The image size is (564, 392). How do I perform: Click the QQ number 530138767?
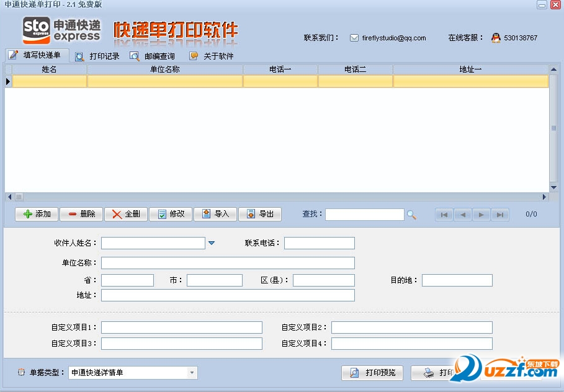[521, 38]
